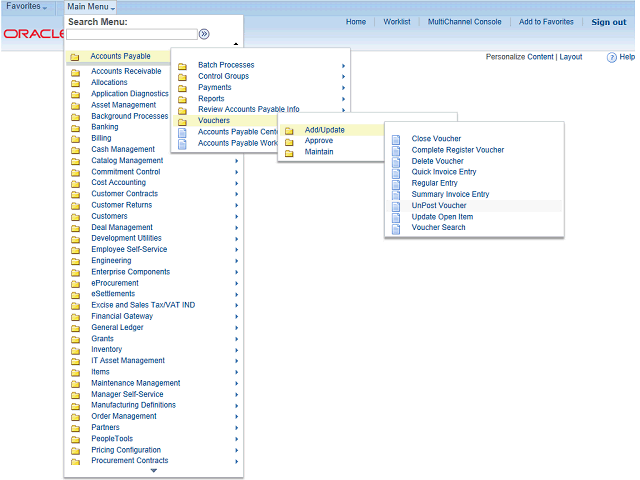Select UnPost Voucher menu entry
The height and width of the screenshot is (480, 640).
click(x=438, y=206)
